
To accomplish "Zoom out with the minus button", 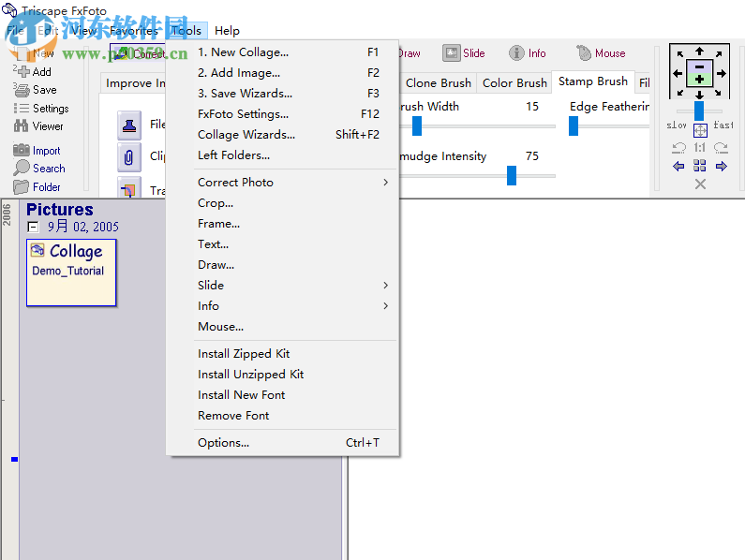I will (x=699, y=67).
